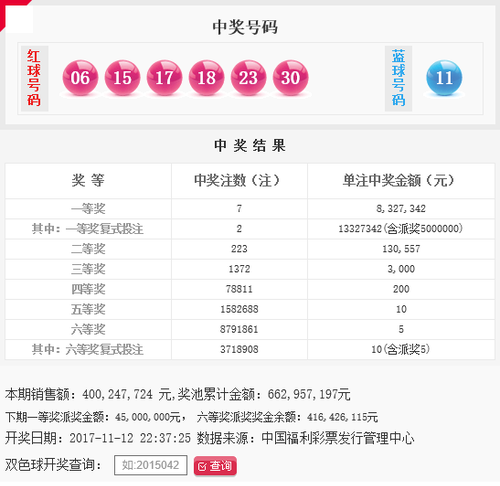Click the source 中国福利彩票发行管理中心
This screenshot has height=486, width=500.
pyautogui.click(x=338, y=438)
